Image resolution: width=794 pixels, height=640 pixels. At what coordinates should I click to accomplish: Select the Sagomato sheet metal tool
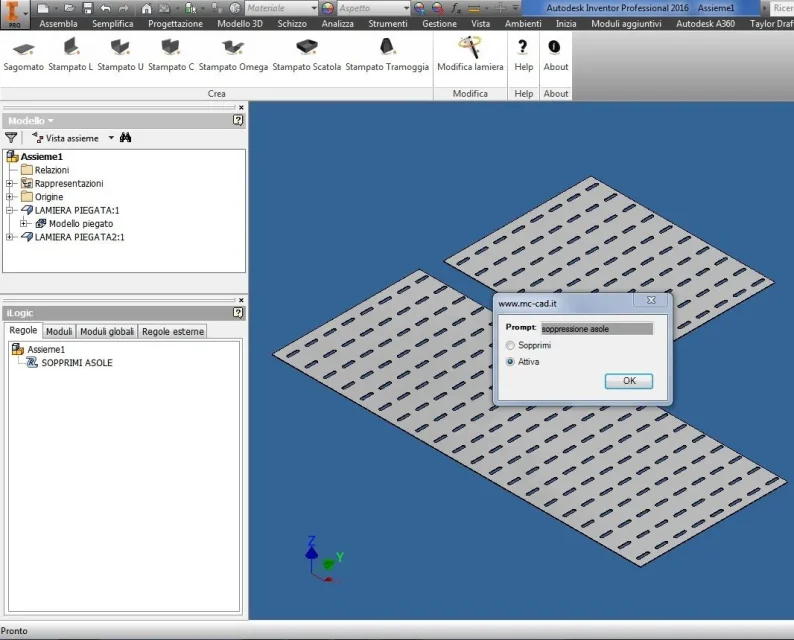click(x=23, y=56)
